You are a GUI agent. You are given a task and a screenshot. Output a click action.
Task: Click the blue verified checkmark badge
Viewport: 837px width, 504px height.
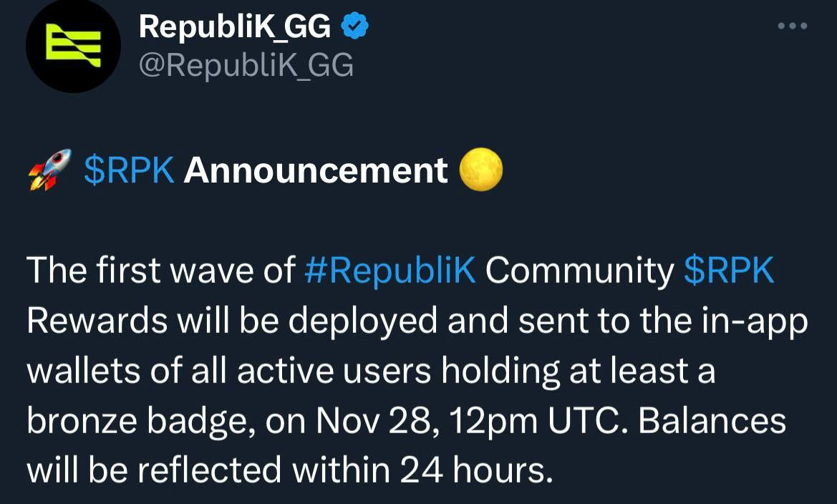[x=355, y=26]
